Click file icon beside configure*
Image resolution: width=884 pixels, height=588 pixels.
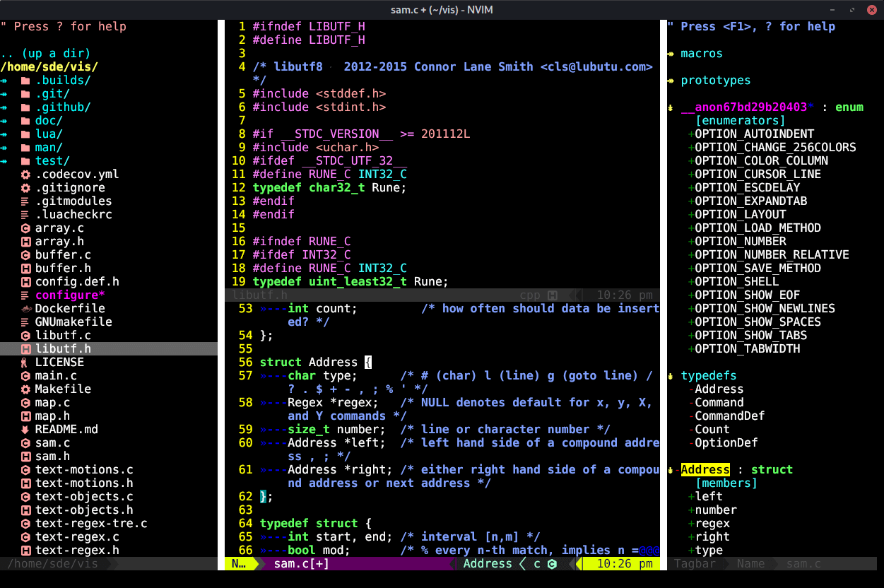25,295
